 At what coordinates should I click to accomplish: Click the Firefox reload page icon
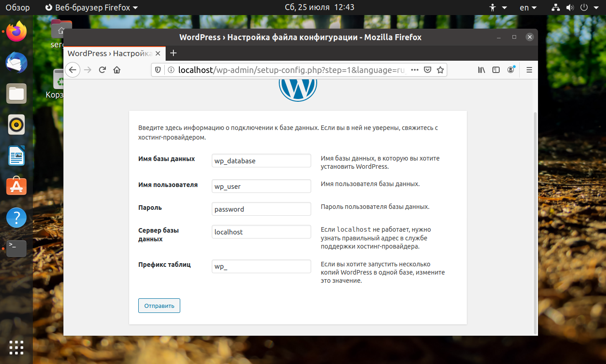(x=102, y=70)
